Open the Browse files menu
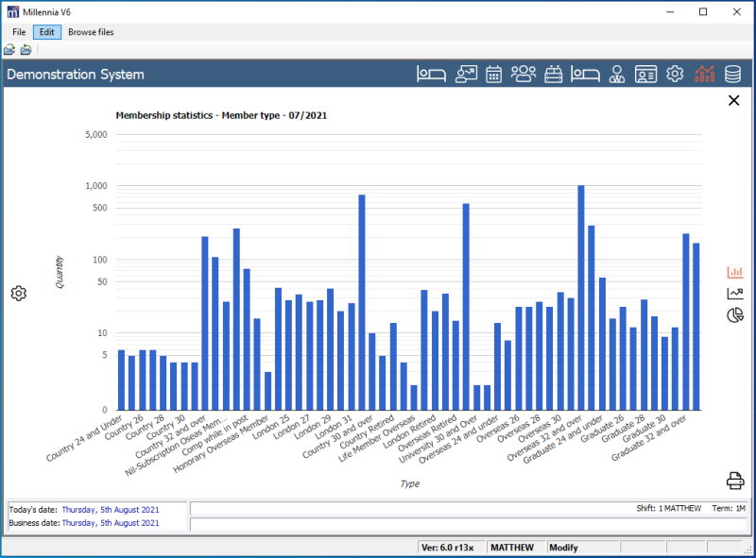 [91, 32]
